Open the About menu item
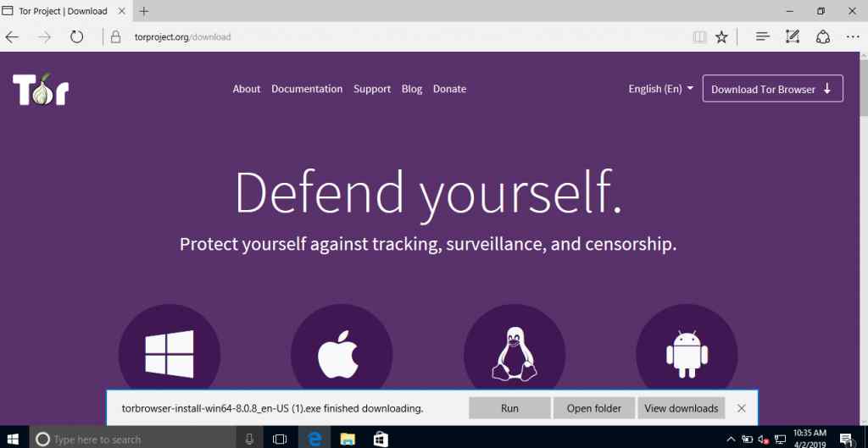Screen dimensions: 868x448 [247, 89]
